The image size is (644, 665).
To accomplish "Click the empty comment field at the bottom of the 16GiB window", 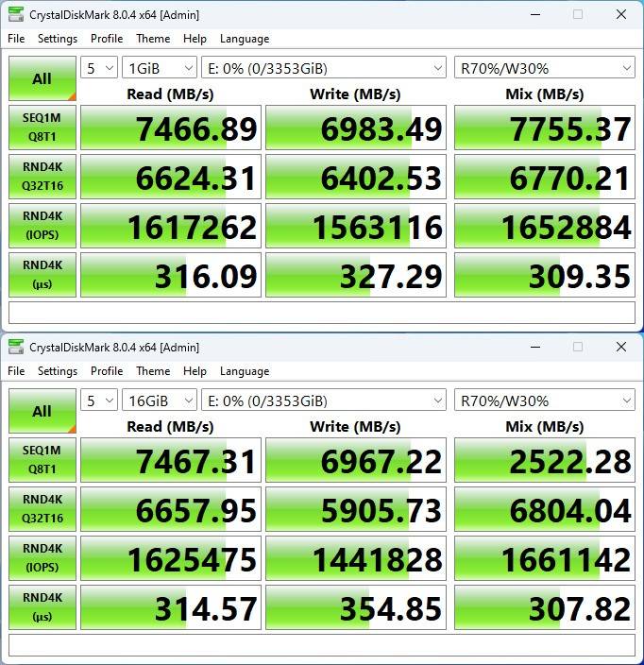I will [321, 646].
